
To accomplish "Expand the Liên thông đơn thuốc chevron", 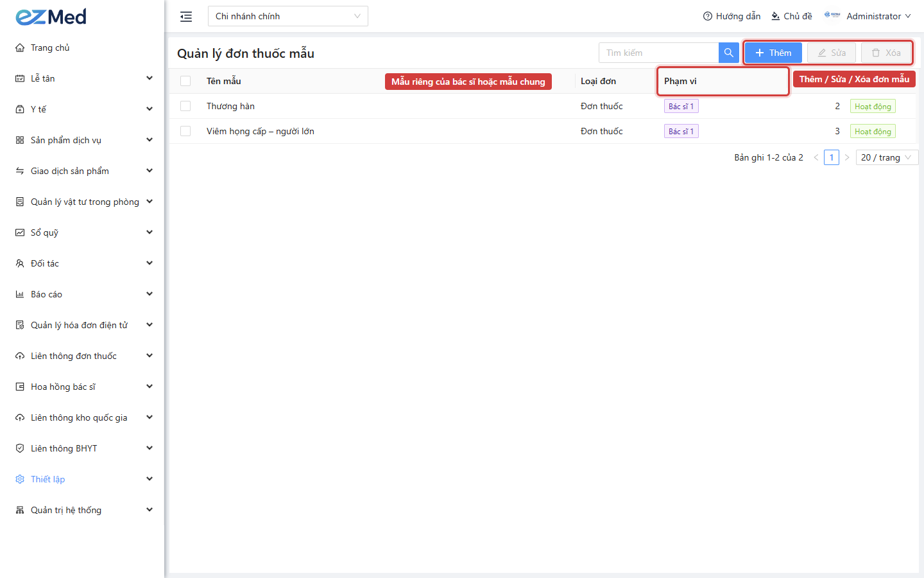I will click(x=150, y=356).
